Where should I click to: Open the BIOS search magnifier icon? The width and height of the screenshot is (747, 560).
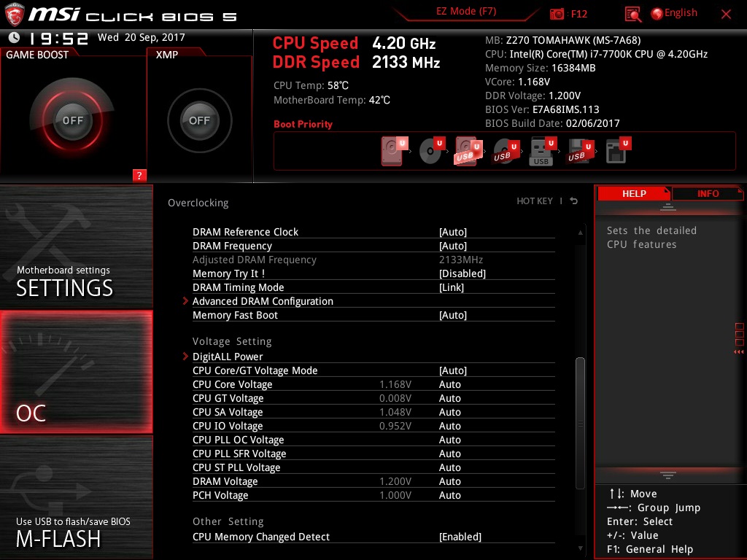[633, 14]
